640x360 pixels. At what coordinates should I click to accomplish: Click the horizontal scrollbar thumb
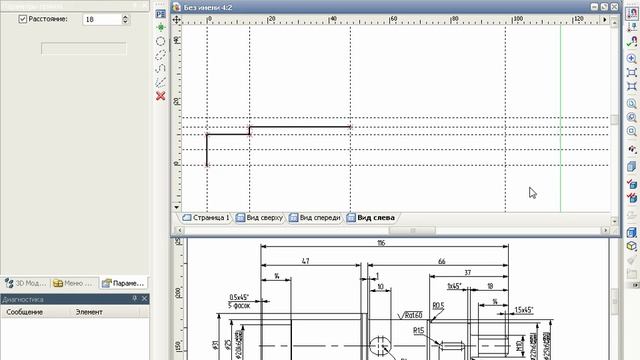tap(412, 231)
